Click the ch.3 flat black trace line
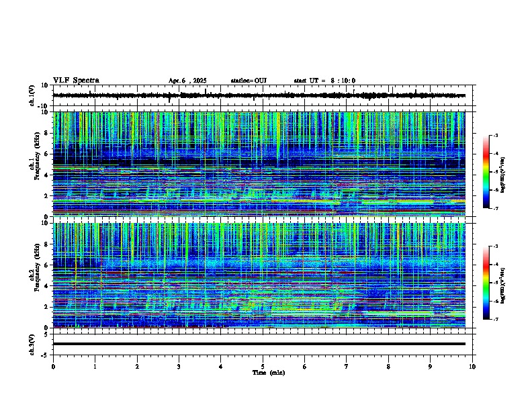Image resolution: width=532 pixels, height=411 pixels. pyautogui.click(x=259, y=344)
